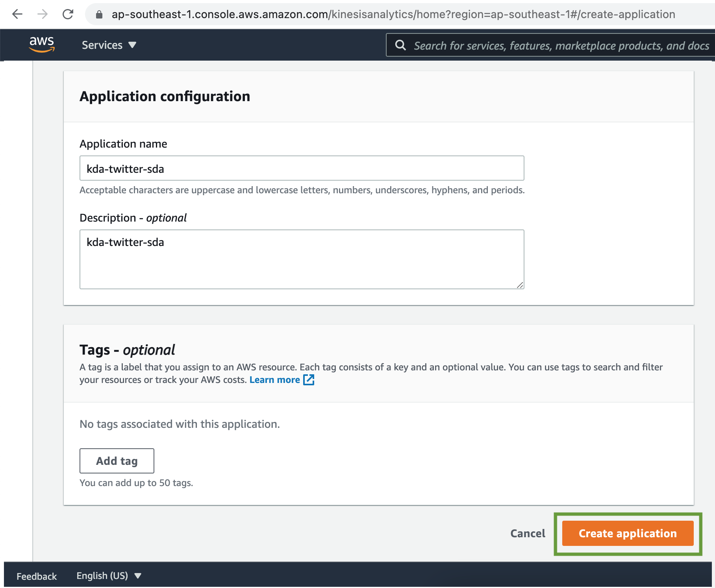Viewport: 715px width, 588px height.
Task: Click the orange Create application button
Action: (628, 534)
